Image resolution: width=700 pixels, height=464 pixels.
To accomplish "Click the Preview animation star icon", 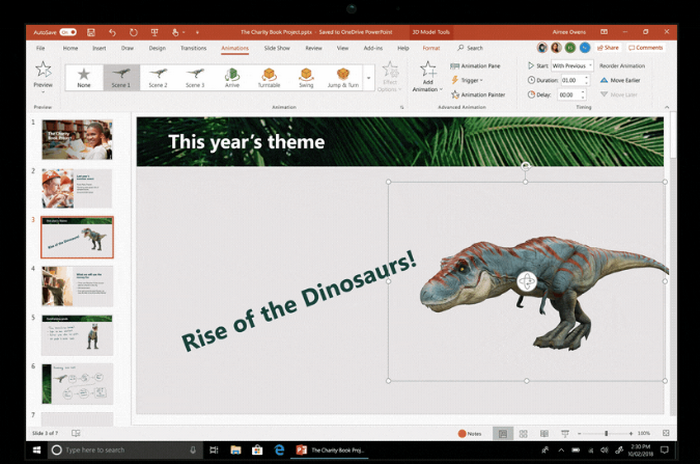I will click(x=43, y=69).
